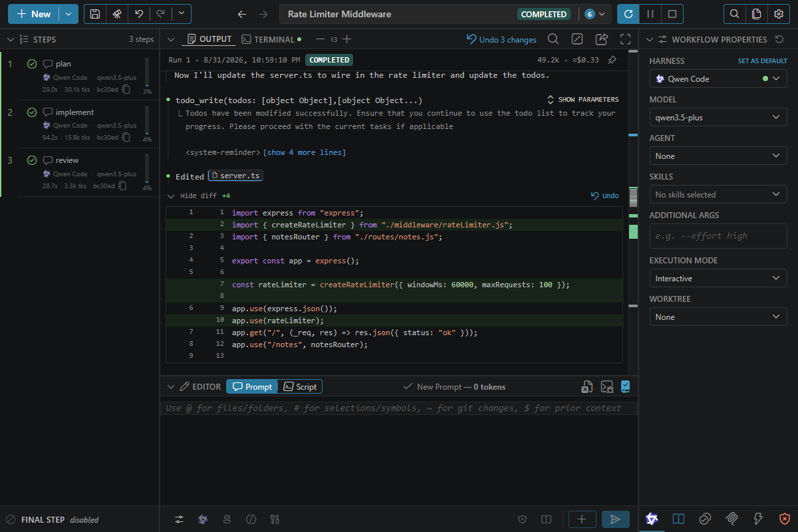Open the output edit icon
798x532 pixels.
coord(577,39)
